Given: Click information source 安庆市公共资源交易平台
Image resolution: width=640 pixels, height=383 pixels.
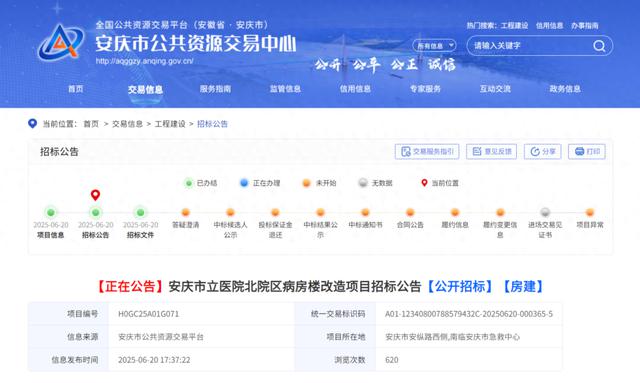Looking at the screenshot, I should 161,337.
